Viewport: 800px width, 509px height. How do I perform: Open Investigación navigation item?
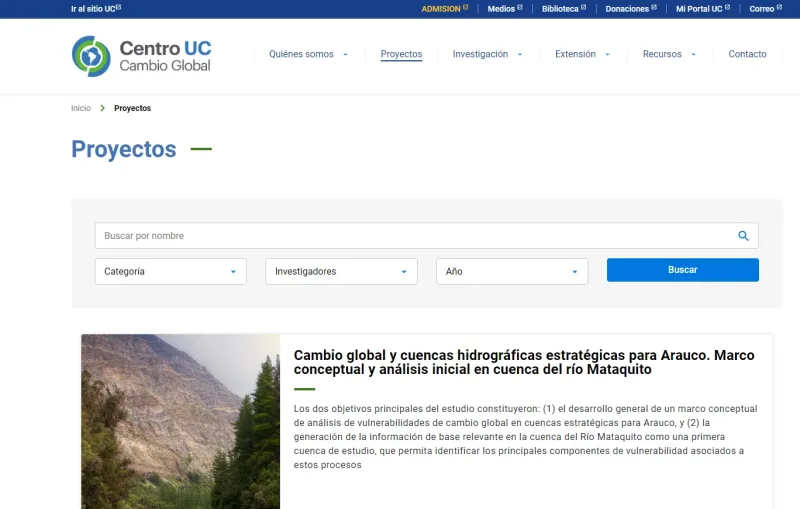(x=481, y=54)
